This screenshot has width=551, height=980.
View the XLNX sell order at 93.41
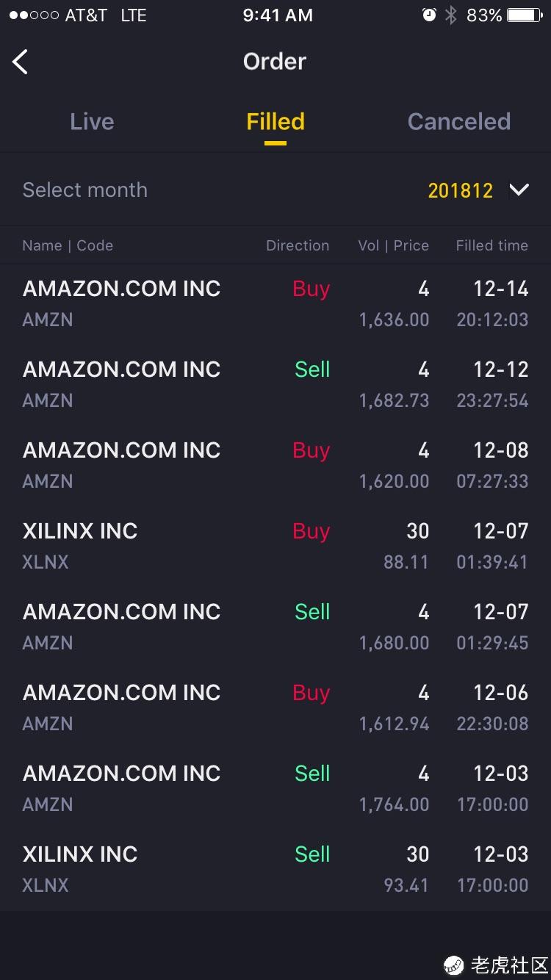275,870
